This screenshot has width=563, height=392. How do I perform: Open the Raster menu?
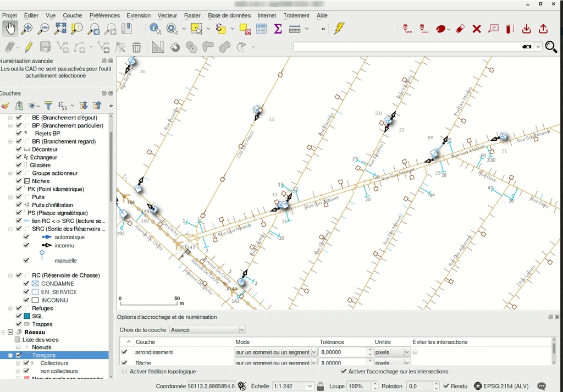point(192,15)
